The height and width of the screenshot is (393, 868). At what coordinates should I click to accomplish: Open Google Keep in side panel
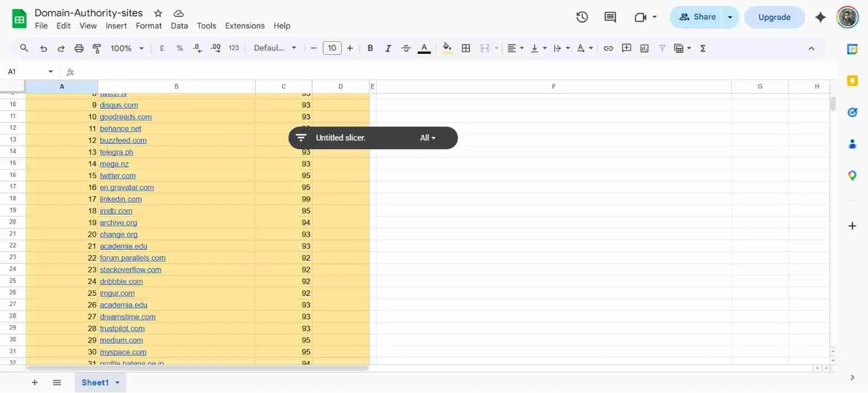(x=852, y=81)
